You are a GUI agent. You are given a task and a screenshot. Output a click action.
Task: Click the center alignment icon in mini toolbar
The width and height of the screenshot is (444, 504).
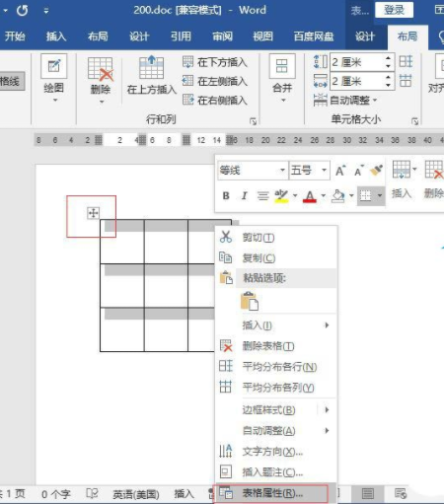pos(262,196)
